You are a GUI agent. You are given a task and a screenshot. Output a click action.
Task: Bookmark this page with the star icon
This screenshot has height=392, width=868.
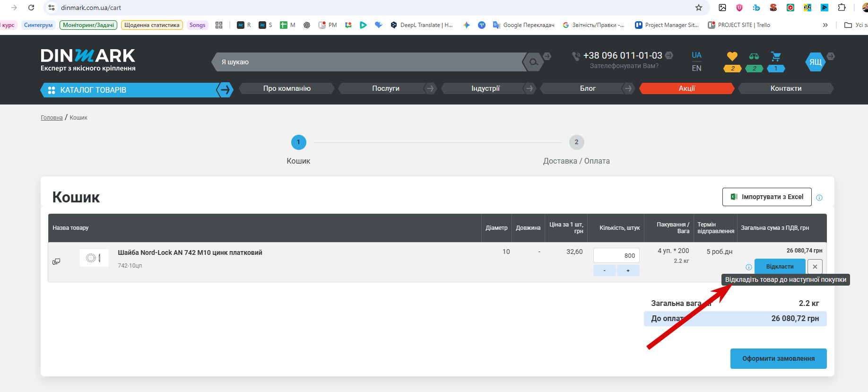coord(699,8)
